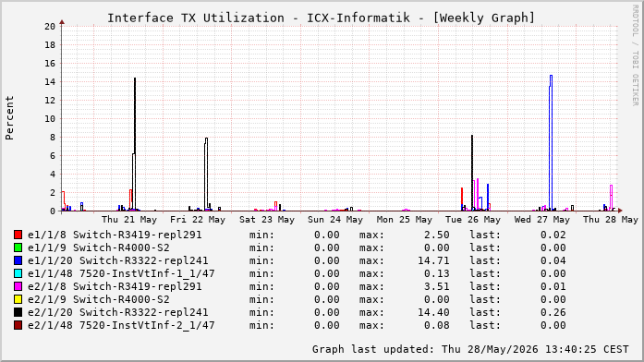Click the legend label e2/1/20 Switch-R3322-repl241
The image size is (644, 362).
[118, 312]
